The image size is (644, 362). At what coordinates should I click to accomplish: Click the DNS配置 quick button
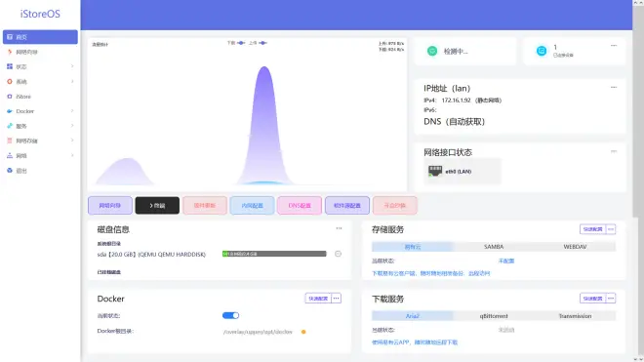pos(300,206)
